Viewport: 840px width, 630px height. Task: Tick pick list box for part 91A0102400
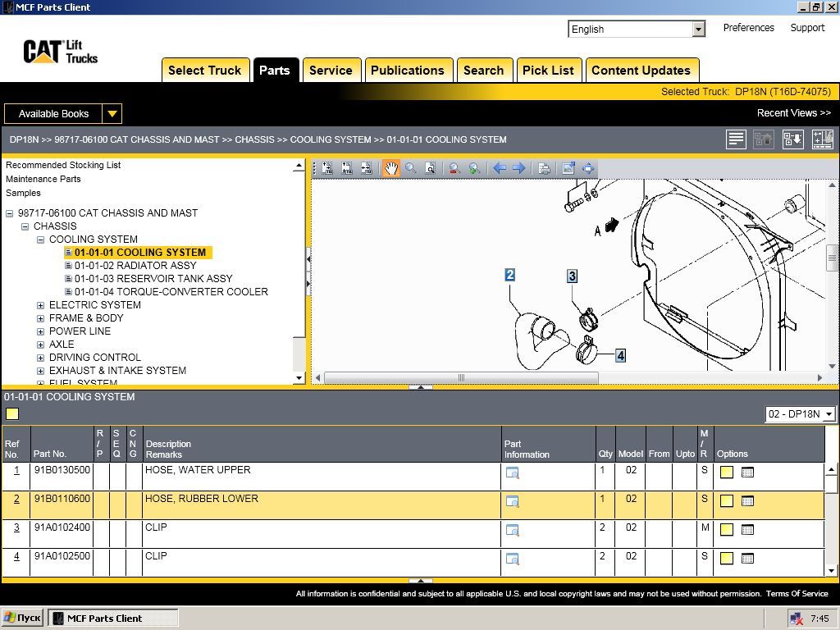727,529
